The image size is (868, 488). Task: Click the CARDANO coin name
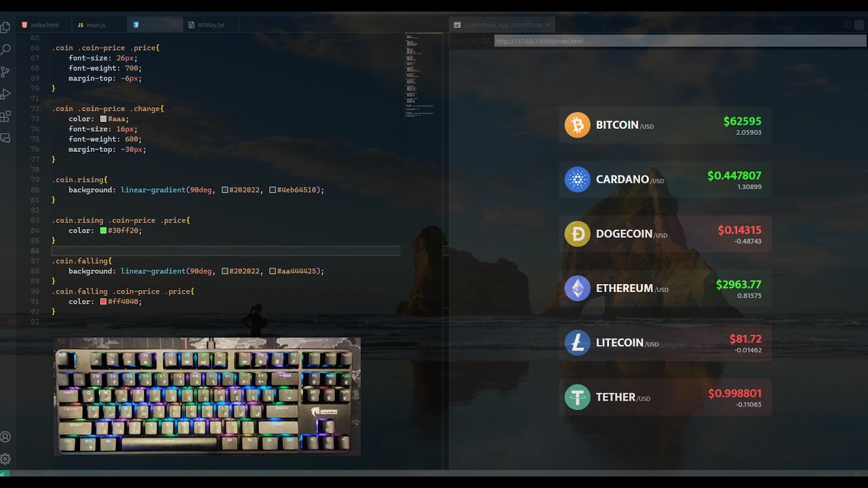[623, 180]
